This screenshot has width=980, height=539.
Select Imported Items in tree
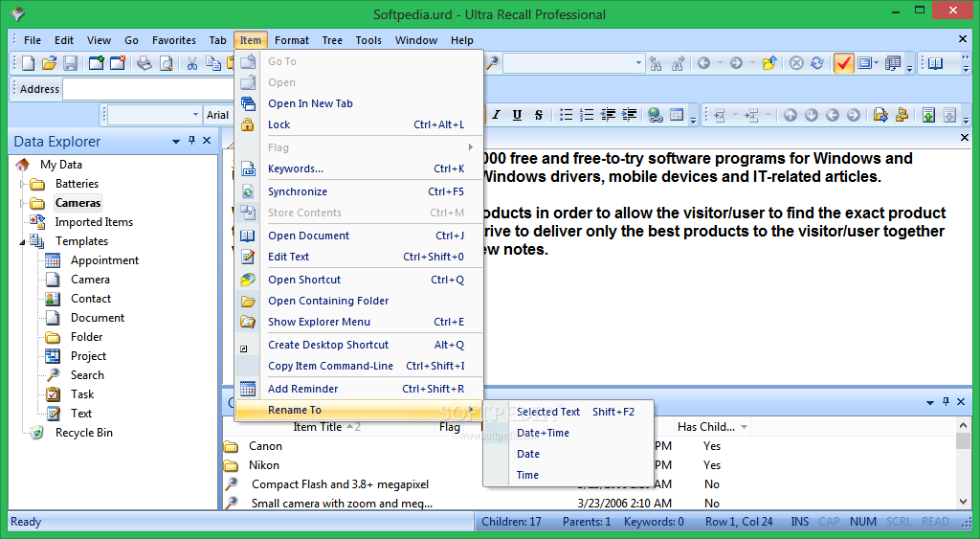pos(94,222)
